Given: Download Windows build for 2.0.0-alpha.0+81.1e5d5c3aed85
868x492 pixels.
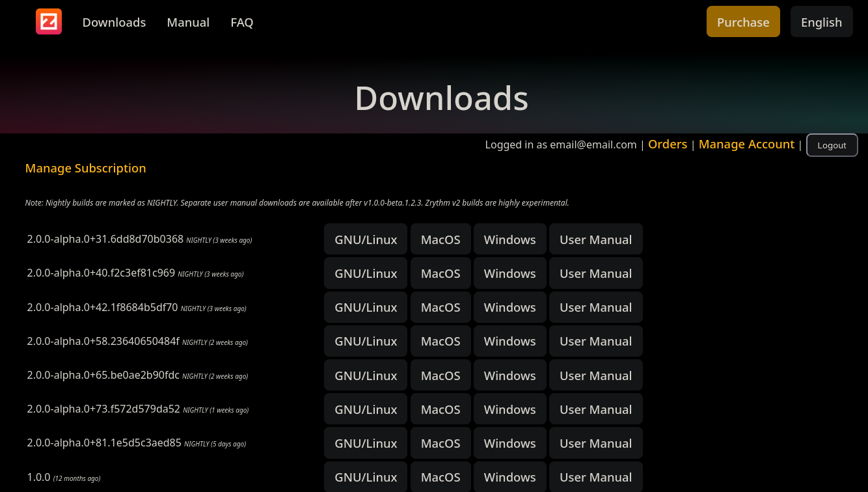Looking at the screenshot, I should (509, 443).
